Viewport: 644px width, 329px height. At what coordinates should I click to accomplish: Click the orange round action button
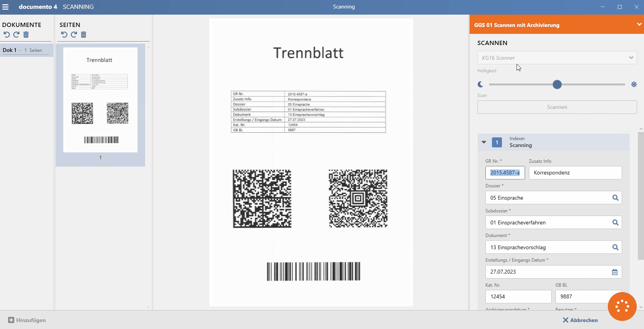[x=622, y=307]
